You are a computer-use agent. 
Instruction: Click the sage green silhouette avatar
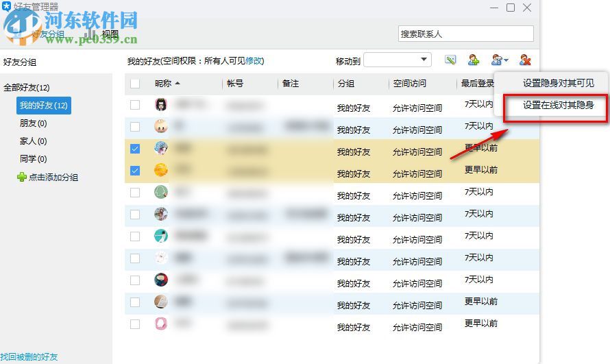click(x=161, y=192)
